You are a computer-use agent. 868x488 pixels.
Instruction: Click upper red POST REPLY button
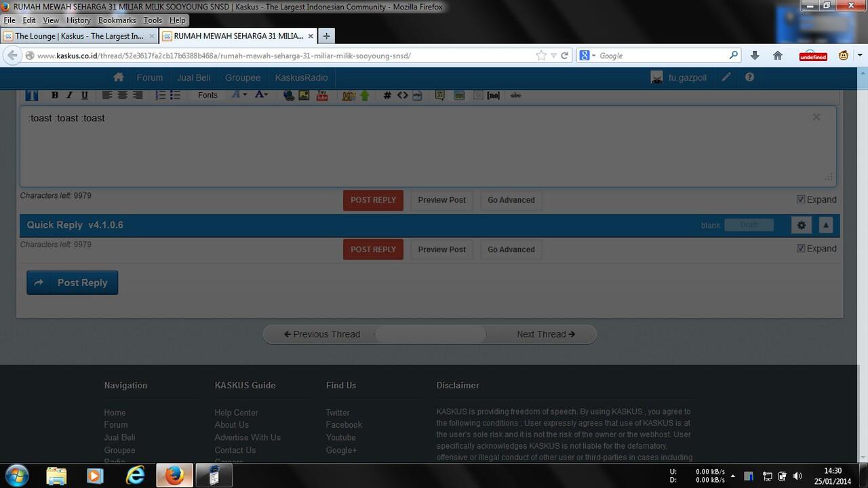(373, 200)
